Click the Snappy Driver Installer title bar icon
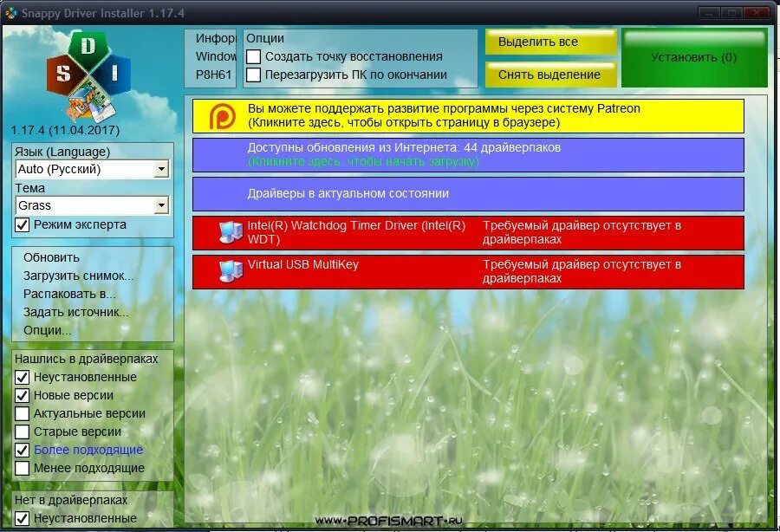780x532 pixels. 11,13
